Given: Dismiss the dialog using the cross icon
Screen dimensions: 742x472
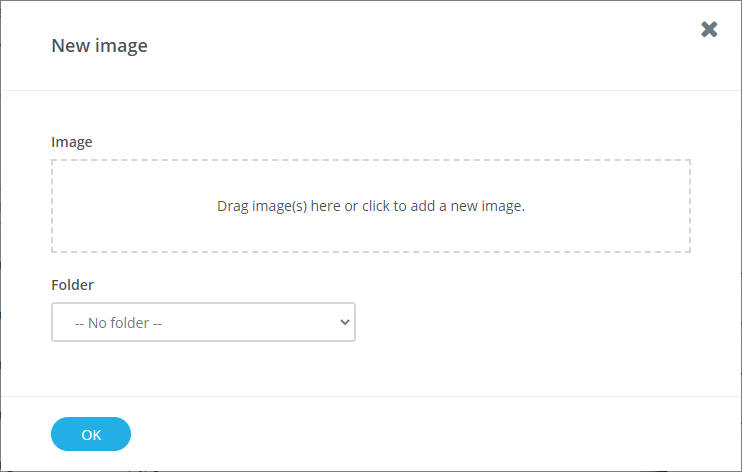Looking at the screenshot, I should click(709, 29).
